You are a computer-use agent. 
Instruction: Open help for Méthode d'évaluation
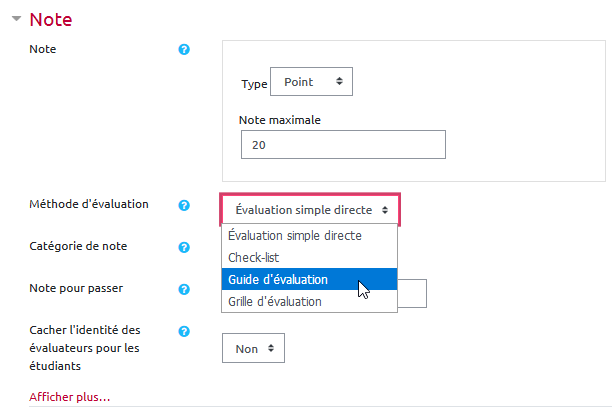pos(184,205)
